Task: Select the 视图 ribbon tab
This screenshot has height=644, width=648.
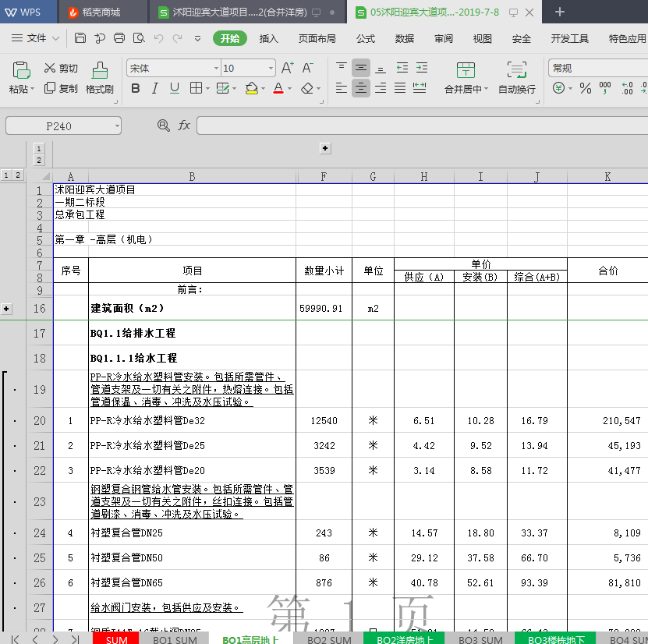Action: (x=482, y=38)
